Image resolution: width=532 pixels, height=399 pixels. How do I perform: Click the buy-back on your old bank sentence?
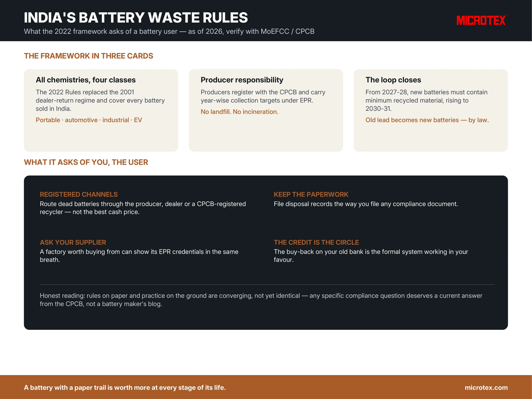click(x=371, y=256)
